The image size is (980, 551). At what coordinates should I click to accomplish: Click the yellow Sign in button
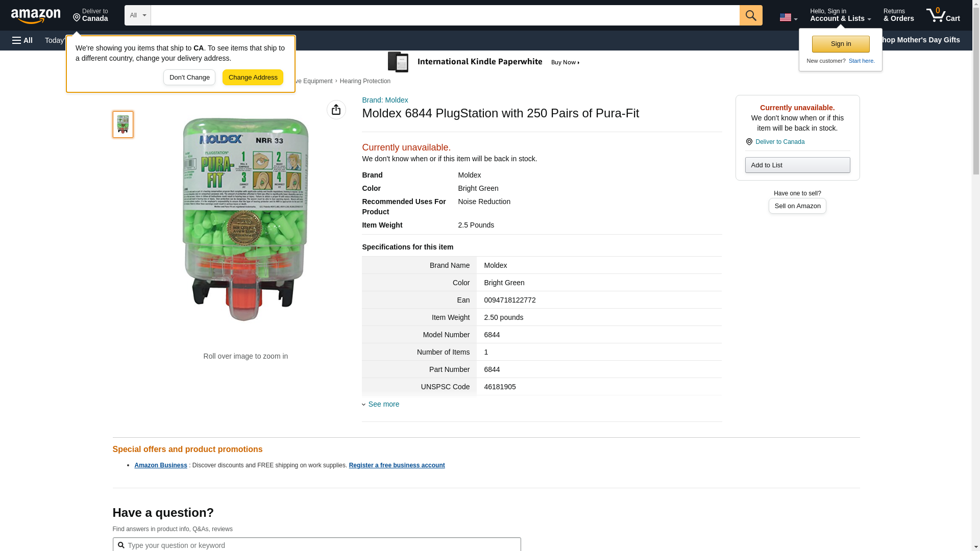point(840,44)
